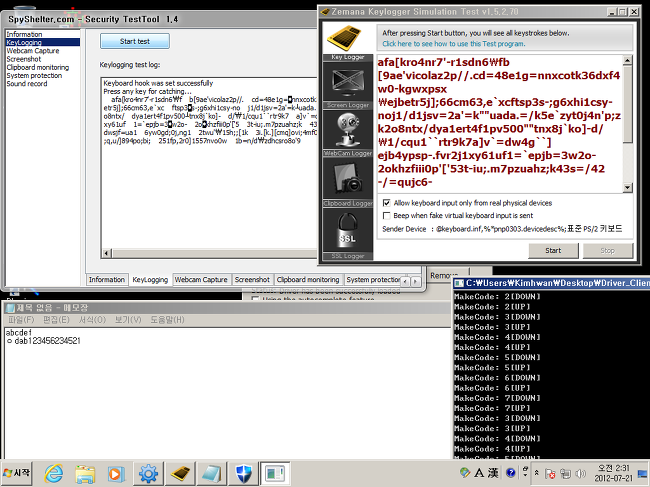Open the Clipboard Logger test in Zemana
The height and width of the screenshot is (487, 650).
click(347, 184)
